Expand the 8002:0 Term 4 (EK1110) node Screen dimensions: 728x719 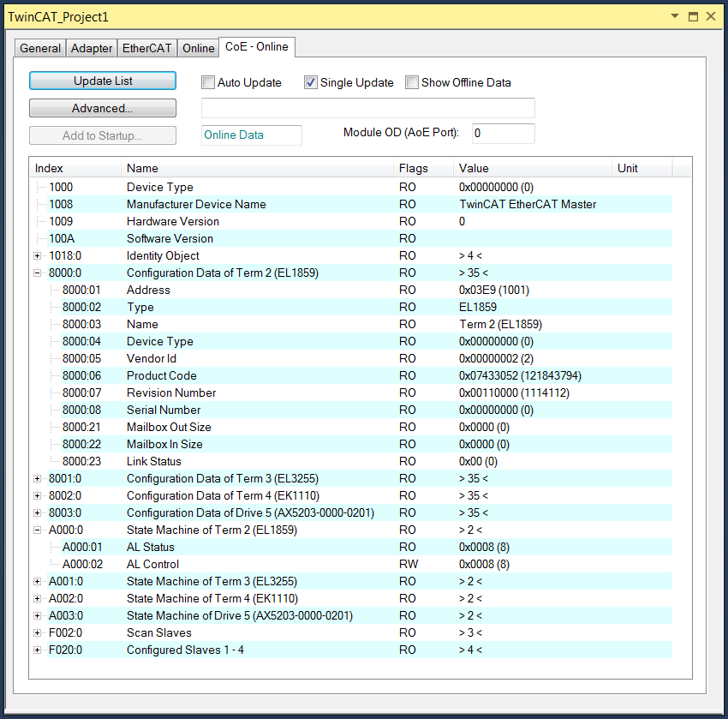(x=37, y=495)
